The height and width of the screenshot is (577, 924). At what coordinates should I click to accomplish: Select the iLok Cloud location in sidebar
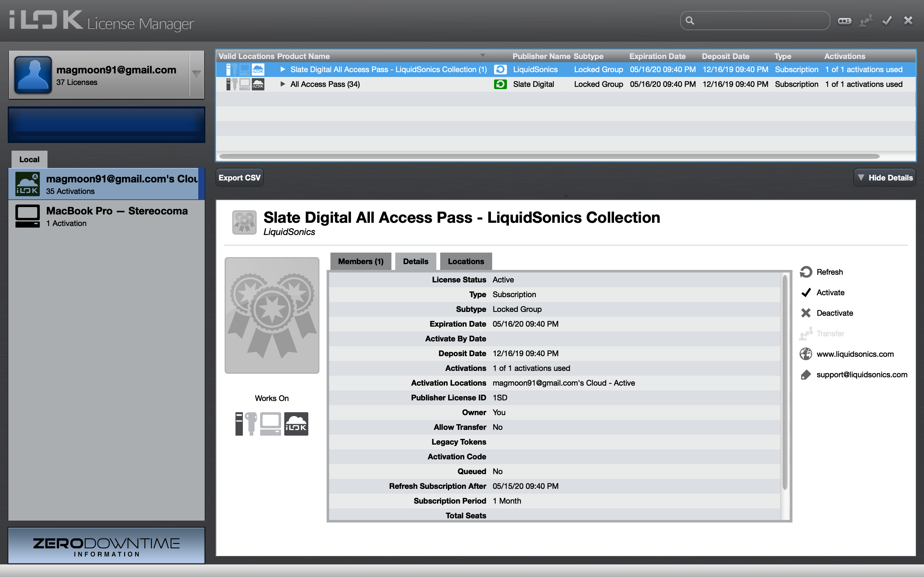tap(106, 184)
